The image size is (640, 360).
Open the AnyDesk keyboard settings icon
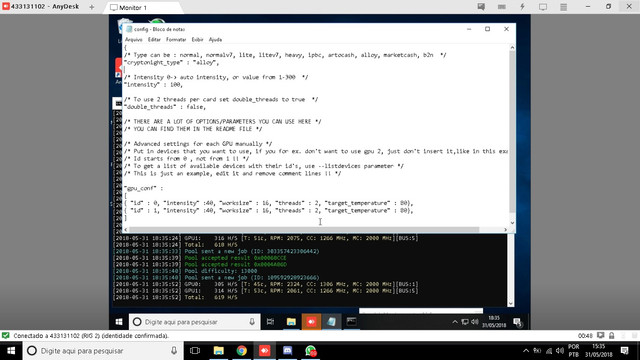click(502, 7)
